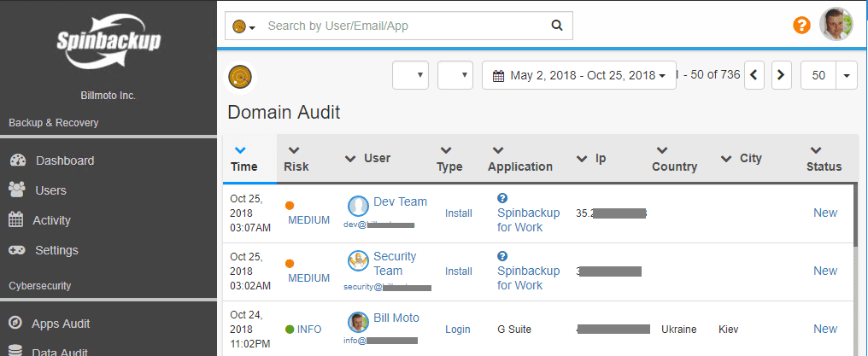Screen dimensions: 868x356
Task: Open the date range picker dropdown
Action: pos(579,75)
